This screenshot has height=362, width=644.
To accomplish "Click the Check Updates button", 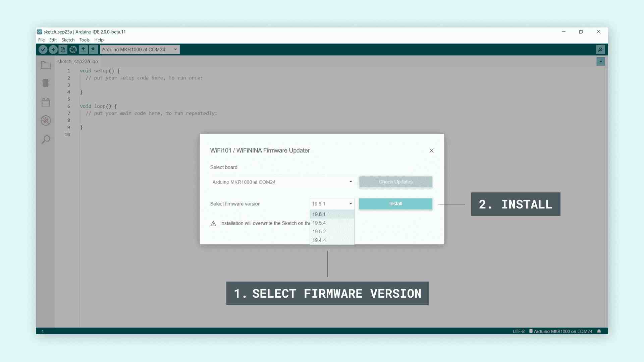I will 395,182.
